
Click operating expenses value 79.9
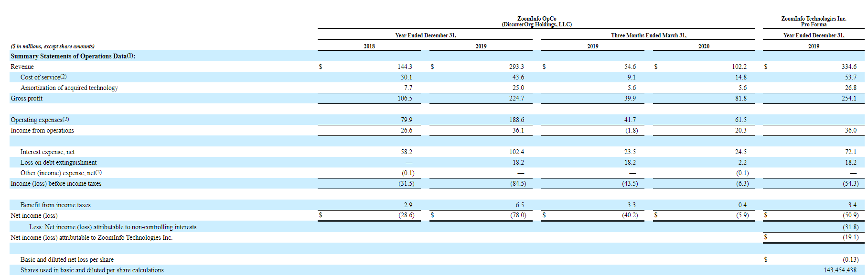pyautogui.click(x=407, y=120)
